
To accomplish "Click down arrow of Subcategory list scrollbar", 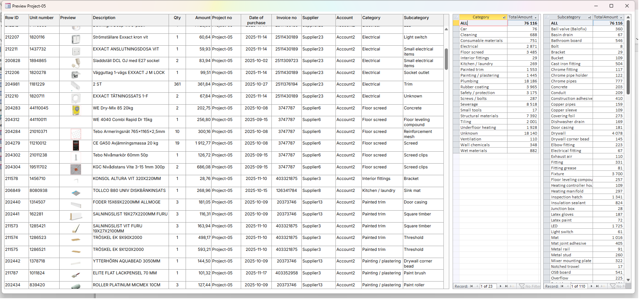I will tap(628, 280).
